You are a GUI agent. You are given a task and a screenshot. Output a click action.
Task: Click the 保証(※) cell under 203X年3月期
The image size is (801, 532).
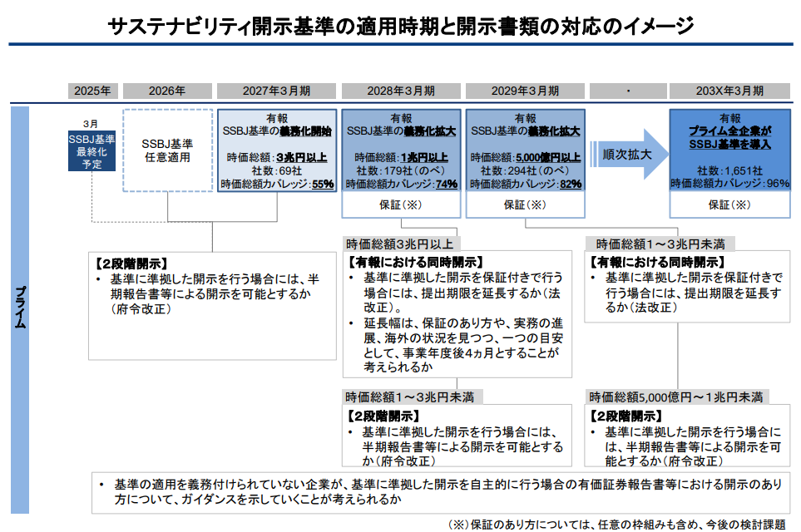coord(729,204)
